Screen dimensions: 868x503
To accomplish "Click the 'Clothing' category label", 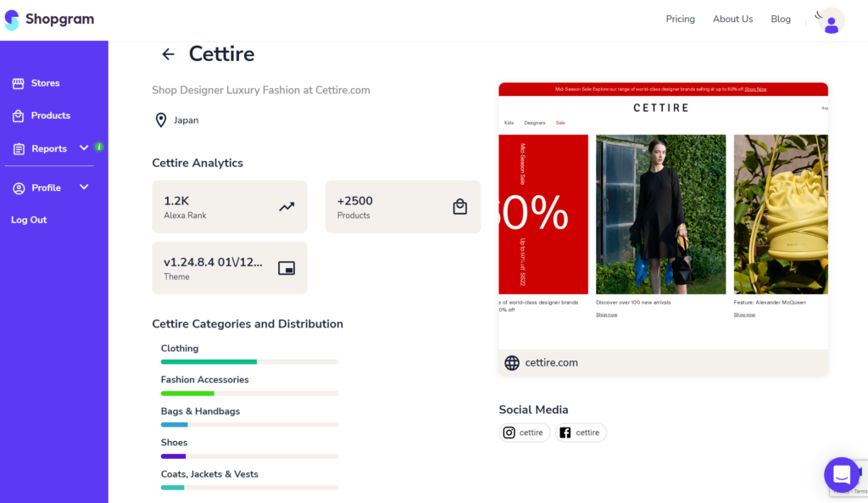I will (x=180, y=349).
